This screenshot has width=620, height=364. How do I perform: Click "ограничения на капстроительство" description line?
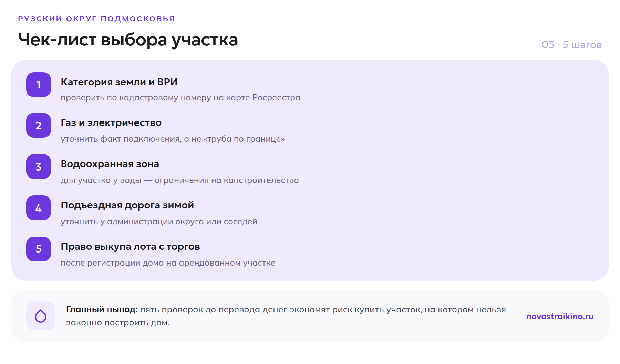click(180, 180)
